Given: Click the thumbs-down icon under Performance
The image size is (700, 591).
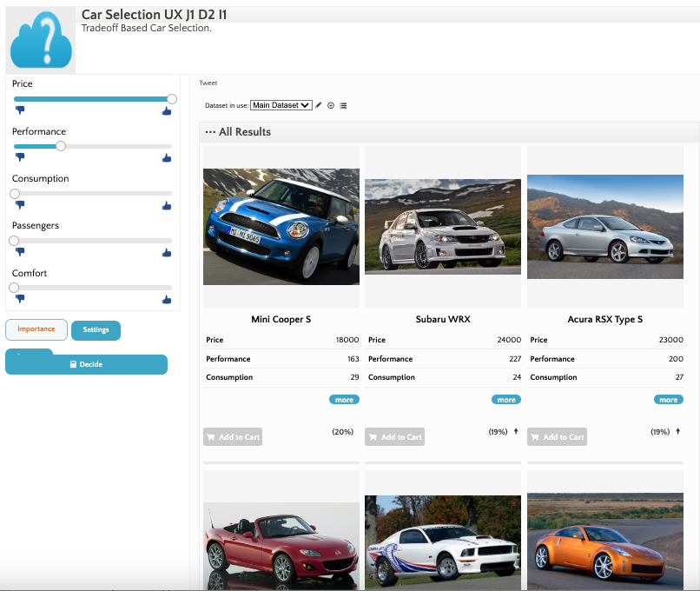Looking at the screenshot, I should tap(18, 158).
